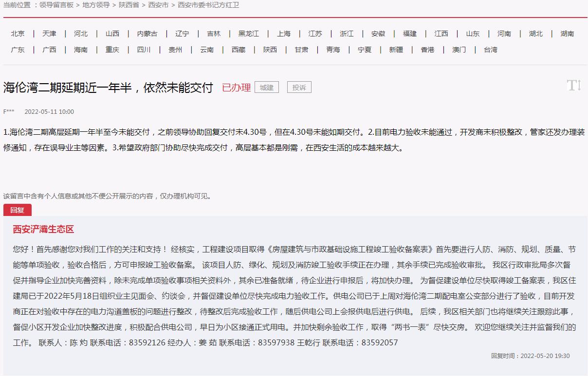Choose 香港 from region links
This screenshot has height=376, width=588.
pyautogui.click(x=427, y=50)
